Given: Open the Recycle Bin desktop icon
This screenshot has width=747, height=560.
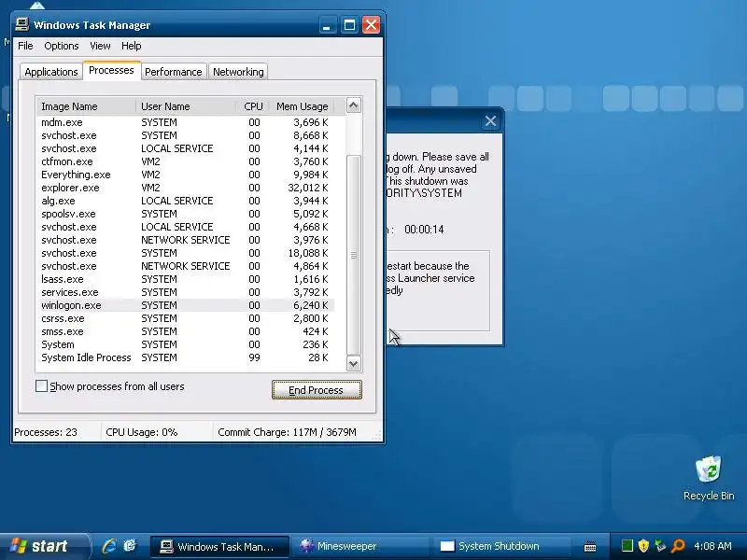Looking at the screenshot, I should (x=709, y=479).
